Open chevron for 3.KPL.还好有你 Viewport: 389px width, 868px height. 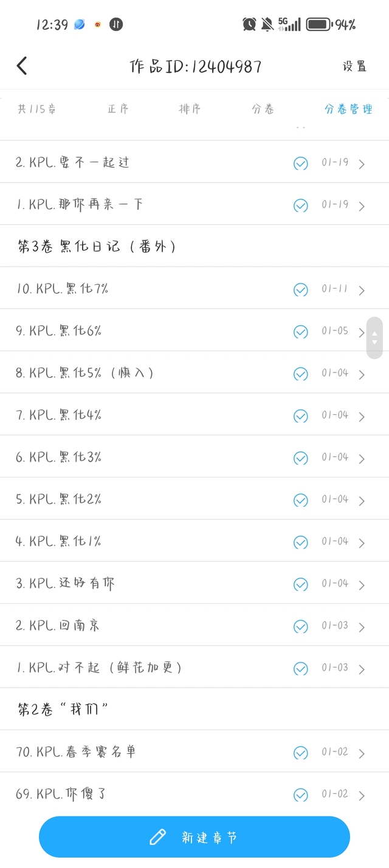(x=362, y=585)
